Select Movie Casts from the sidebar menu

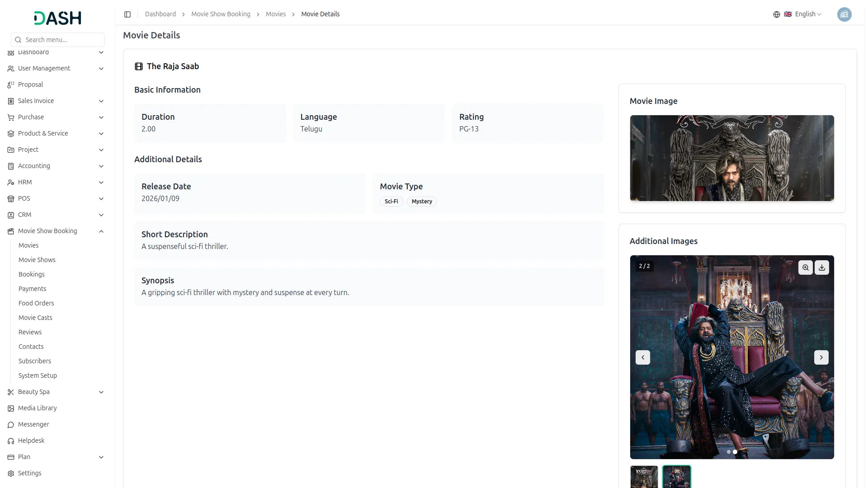coord(35,318)
